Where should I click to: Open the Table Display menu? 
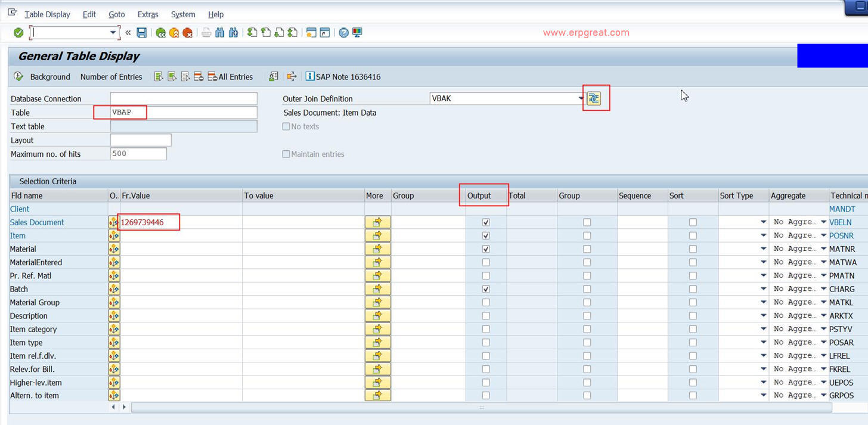click(x=47, y=14)
